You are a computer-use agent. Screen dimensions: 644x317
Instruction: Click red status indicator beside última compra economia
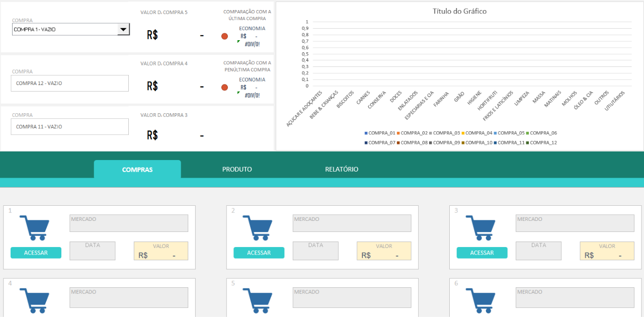point(224,36)
